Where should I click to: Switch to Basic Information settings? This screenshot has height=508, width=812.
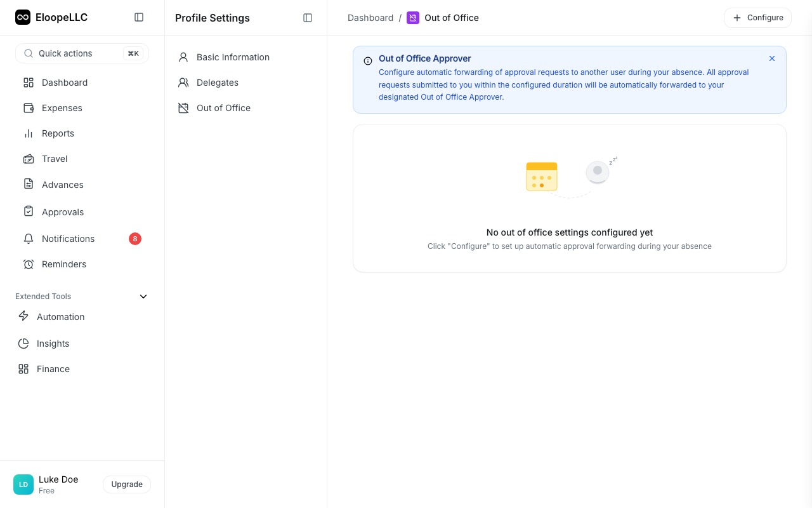pos(233,57)
